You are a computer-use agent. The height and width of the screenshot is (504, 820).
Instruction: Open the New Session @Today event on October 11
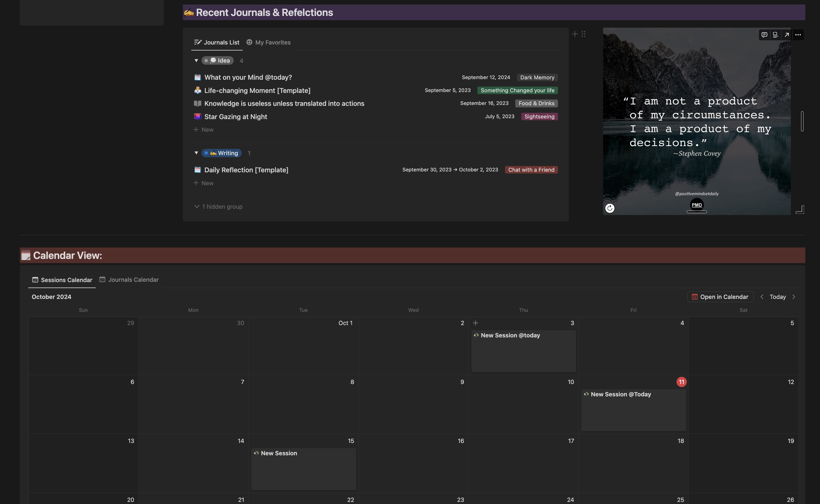(x=633, y=410)
